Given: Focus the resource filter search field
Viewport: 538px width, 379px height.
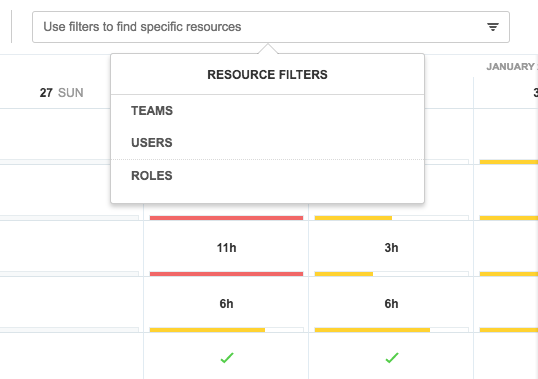Looking at the screenshot, I should [271, 27].
